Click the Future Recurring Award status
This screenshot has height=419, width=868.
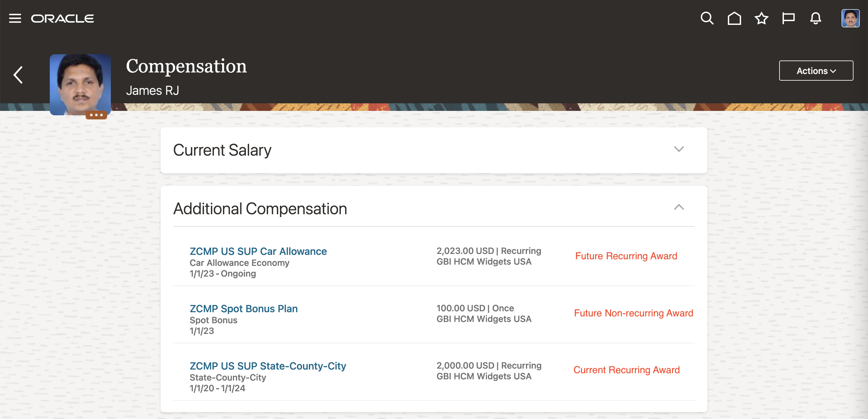point(626,256)
